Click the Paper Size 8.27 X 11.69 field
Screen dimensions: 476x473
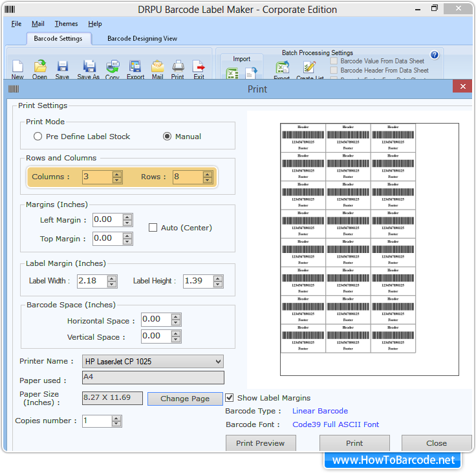pyautogui.click(x=113, y=398)
